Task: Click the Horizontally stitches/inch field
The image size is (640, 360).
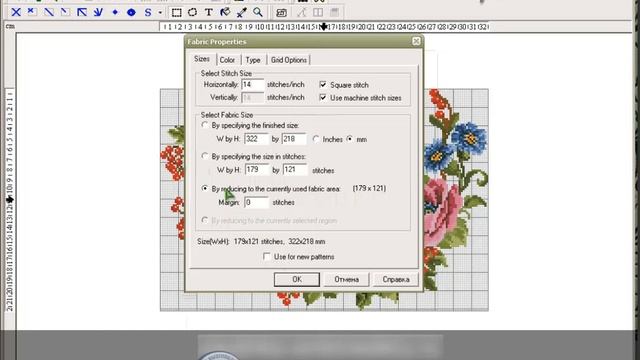Action: coord(253,85)
